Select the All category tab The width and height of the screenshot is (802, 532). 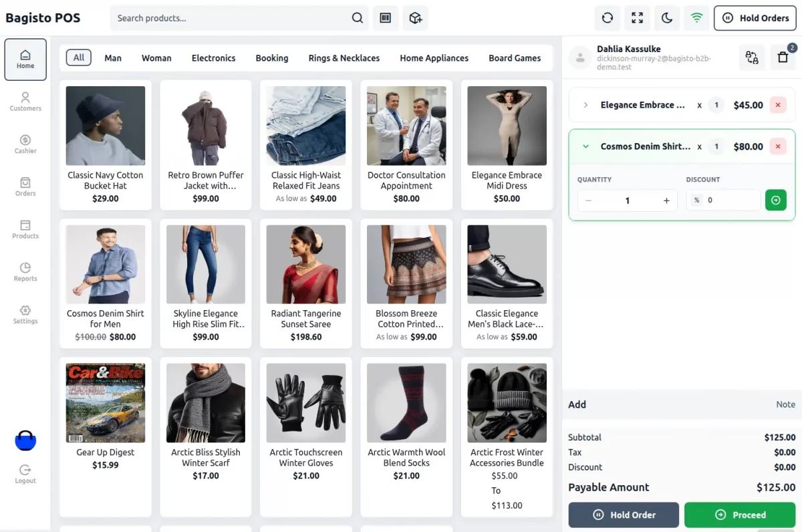[79, 57]
